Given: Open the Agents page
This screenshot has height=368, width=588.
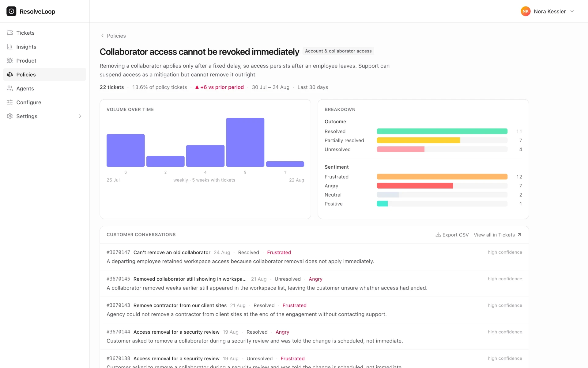Looking at the screenshot, I should [x=45, y=88].
